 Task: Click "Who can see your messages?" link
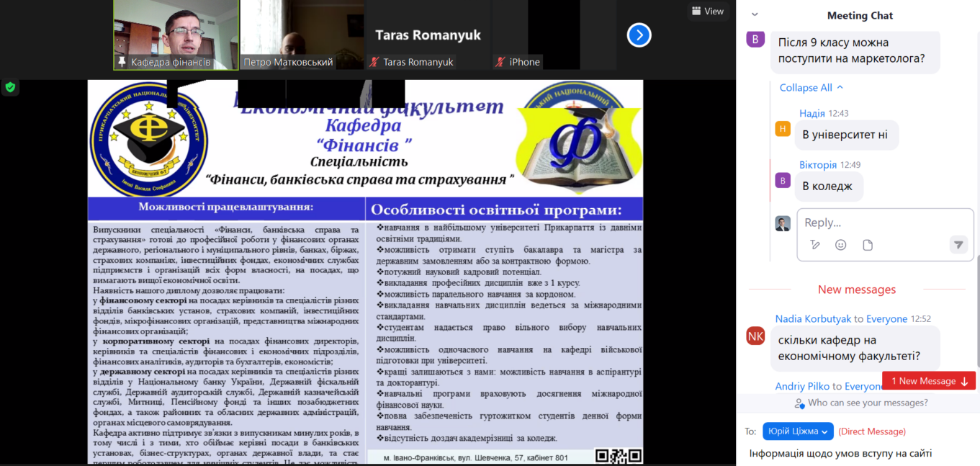[x=860, y=403]
